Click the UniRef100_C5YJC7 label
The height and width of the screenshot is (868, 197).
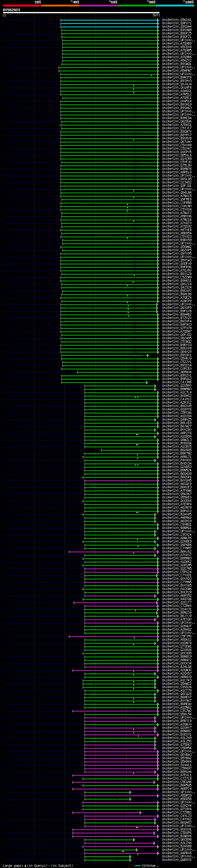click(177, 128)
